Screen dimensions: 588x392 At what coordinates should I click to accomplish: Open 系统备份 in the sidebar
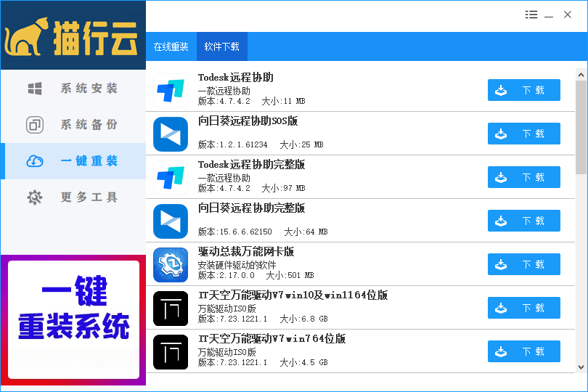click(73, 125)
